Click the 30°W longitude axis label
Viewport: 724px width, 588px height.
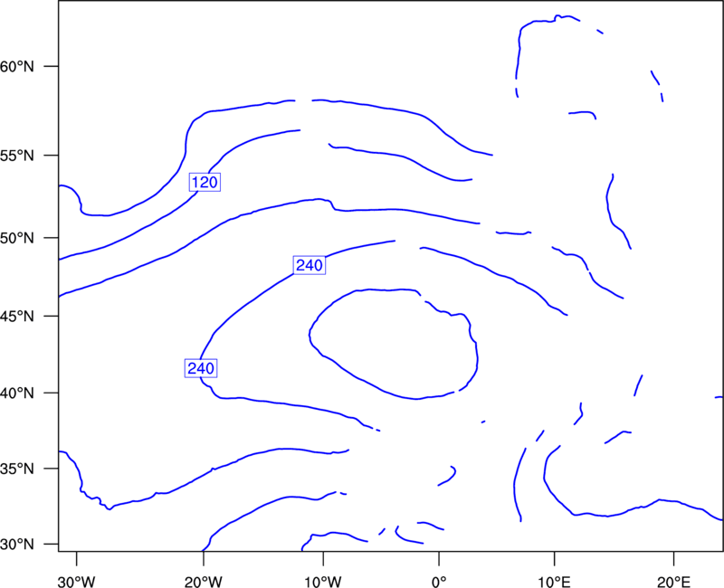[x=77, y=582]
